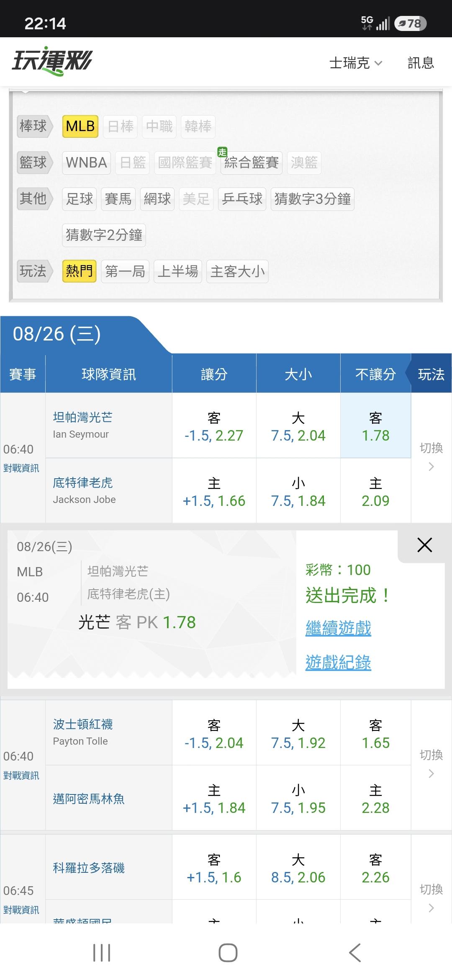The height and width of the screenshot is (980, 452).
Task: Pick Rockies 讓分 +1.5, 1.6
Action: [214, 867]
